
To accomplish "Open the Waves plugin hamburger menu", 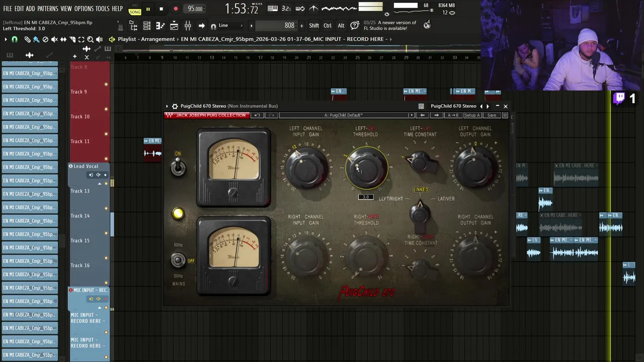I will tap(505, 115).
